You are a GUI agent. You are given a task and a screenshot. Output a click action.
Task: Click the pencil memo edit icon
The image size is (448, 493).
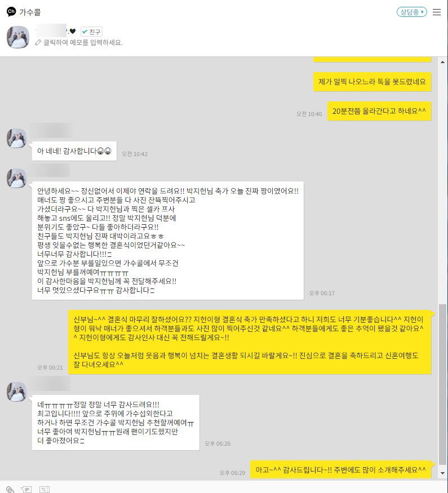click(38, 42)
